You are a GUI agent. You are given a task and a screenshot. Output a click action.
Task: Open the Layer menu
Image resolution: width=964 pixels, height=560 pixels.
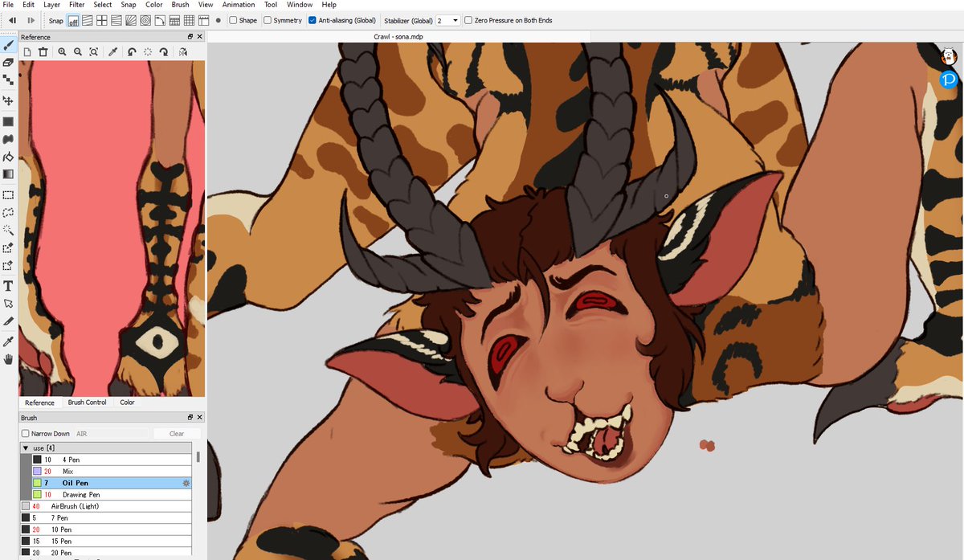51,5
